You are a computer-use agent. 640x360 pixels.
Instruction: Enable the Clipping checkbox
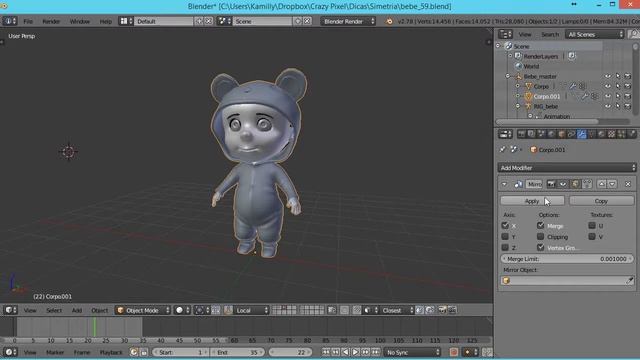tap(541, 236)
